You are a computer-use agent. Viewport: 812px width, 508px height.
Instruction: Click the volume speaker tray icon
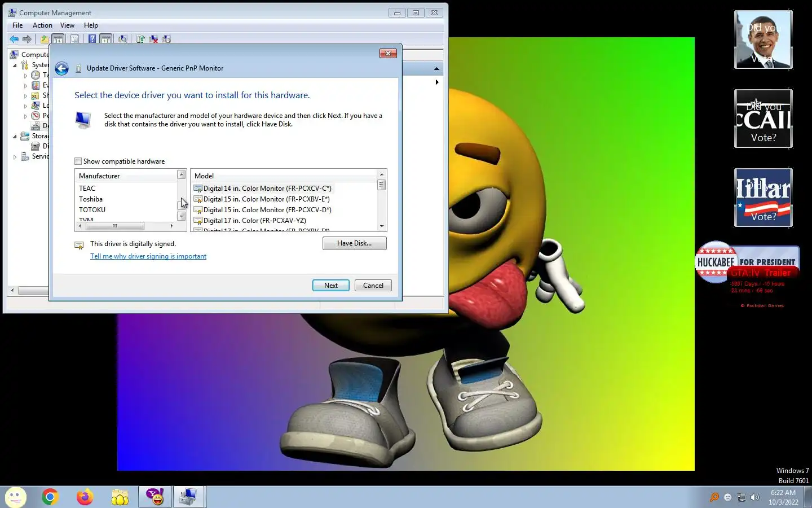[x=755, y=497]
